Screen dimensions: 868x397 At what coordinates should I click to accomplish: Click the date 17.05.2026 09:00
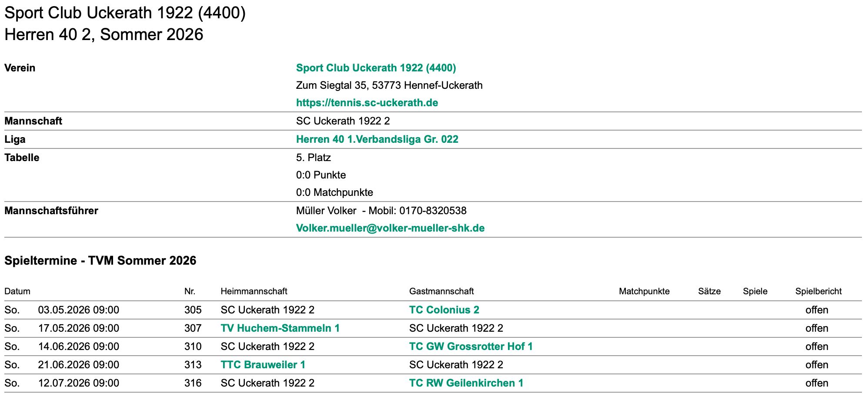[x=79, y=328]
